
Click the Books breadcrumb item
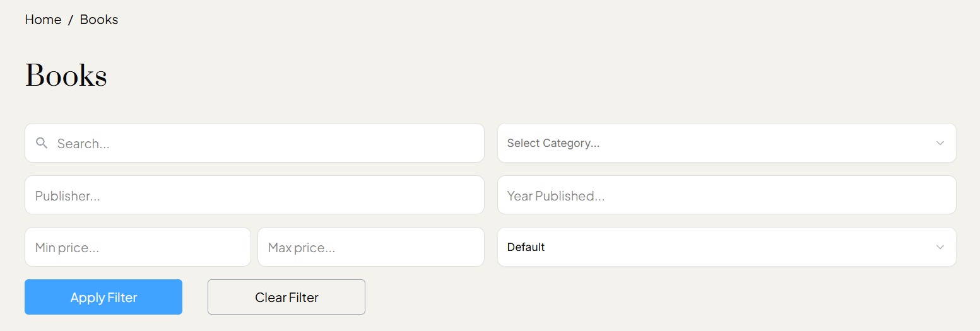point(99,20)
